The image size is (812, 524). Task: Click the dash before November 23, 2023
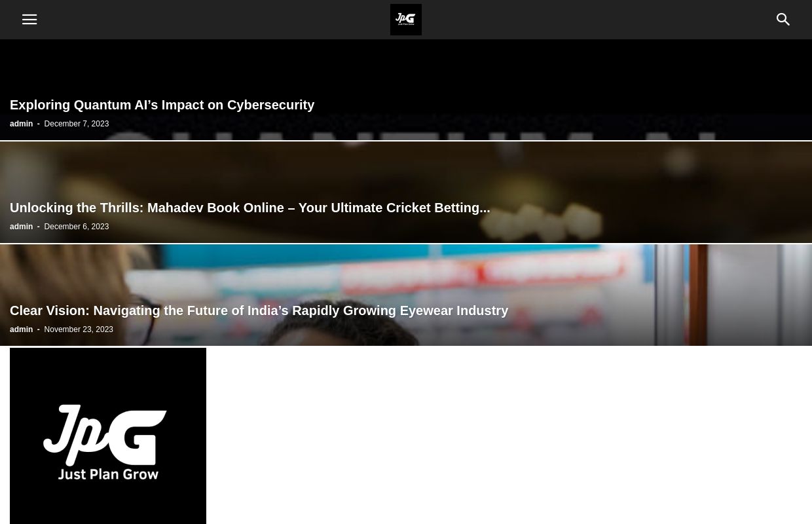click(38, 329)
